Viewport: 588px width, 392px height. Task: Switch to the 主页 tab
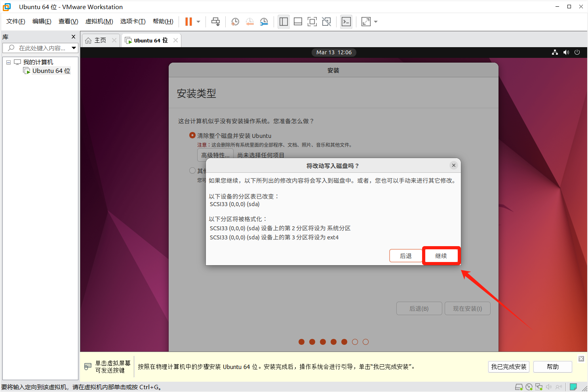[x=96, y=40]
